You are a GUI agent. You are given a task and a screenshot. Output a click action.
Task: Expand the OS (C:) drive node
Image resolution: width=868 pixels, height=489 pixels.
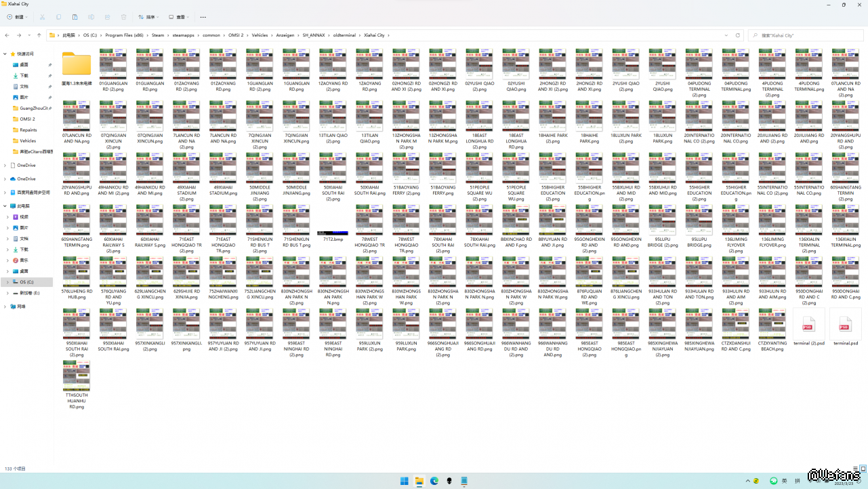click(8, 281)
